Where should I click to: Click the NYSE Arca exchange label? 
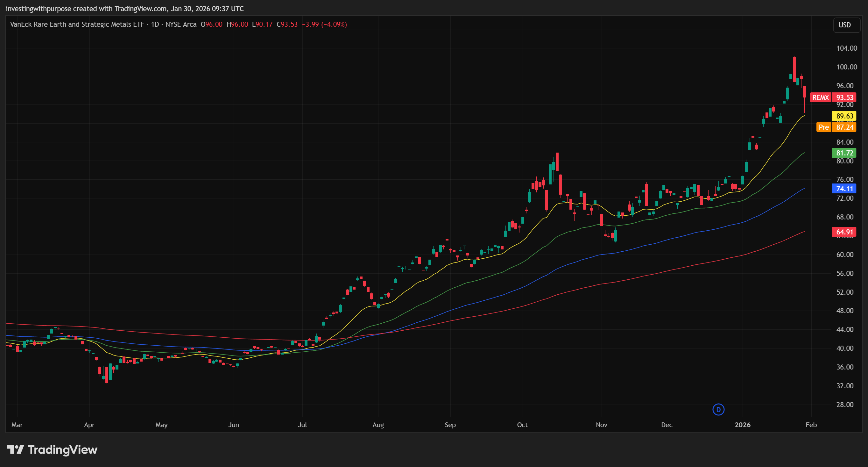tap(180, 24)
